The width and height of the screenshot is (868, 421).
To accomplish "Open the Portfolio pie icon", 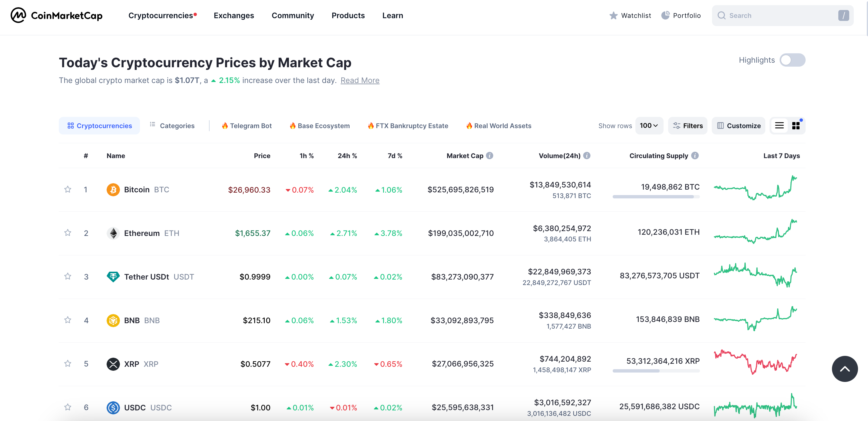I will click(665, 15).
